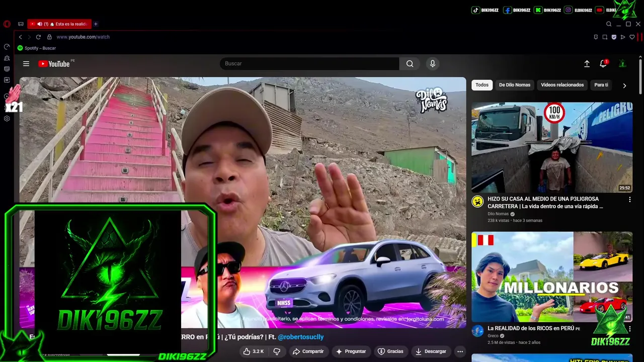Open options menu for HIZO SU CASA video

pos(629,200)
